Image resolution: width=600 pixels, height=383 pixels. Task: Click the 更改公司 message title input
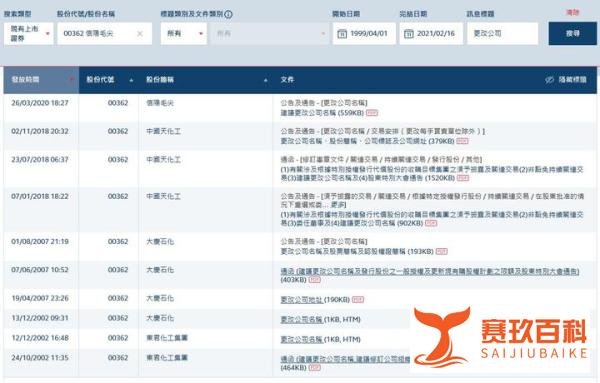502,34
